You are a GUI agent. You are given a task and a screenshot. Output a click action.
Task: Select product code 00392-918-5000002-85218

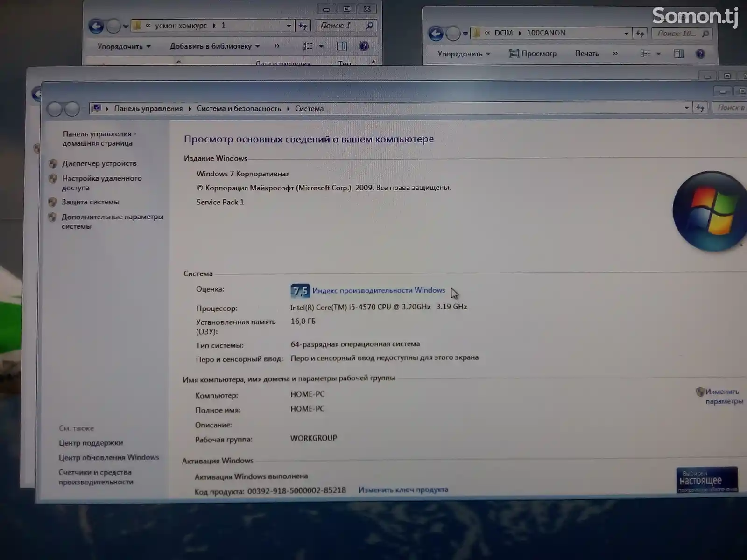296,490
